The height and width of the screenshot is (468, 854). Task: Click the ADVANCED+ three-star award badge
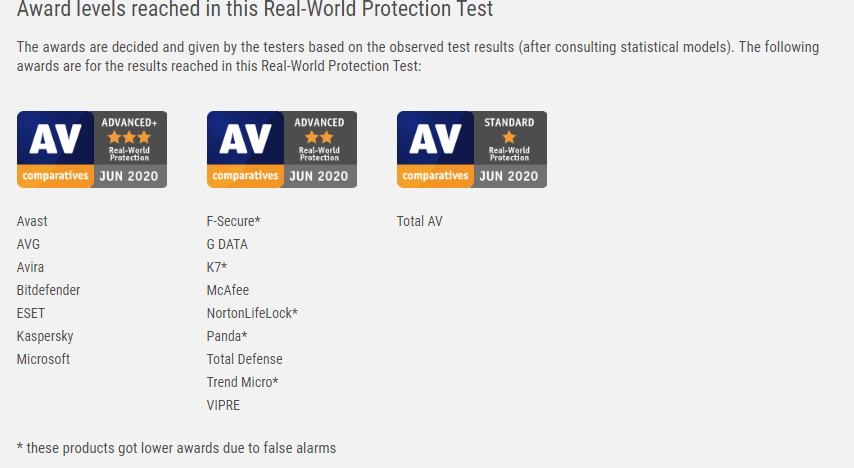[x=92, y=149]
